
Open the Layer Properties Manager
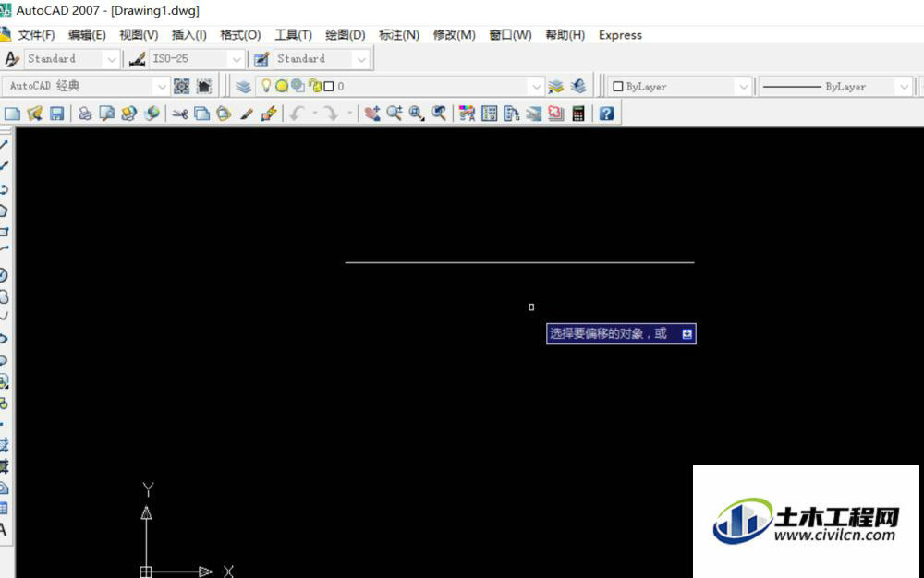coord(243,87)
